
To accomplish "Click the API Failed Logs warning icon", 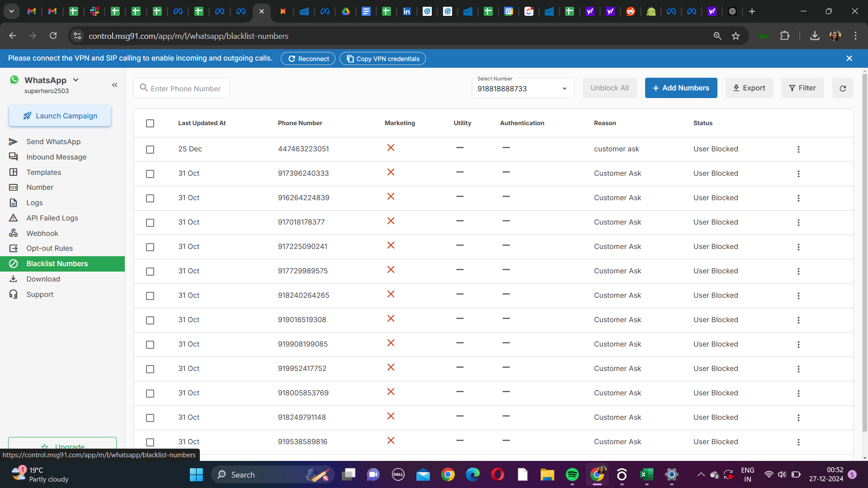I will pyautogui.click(x=14, y=218).
